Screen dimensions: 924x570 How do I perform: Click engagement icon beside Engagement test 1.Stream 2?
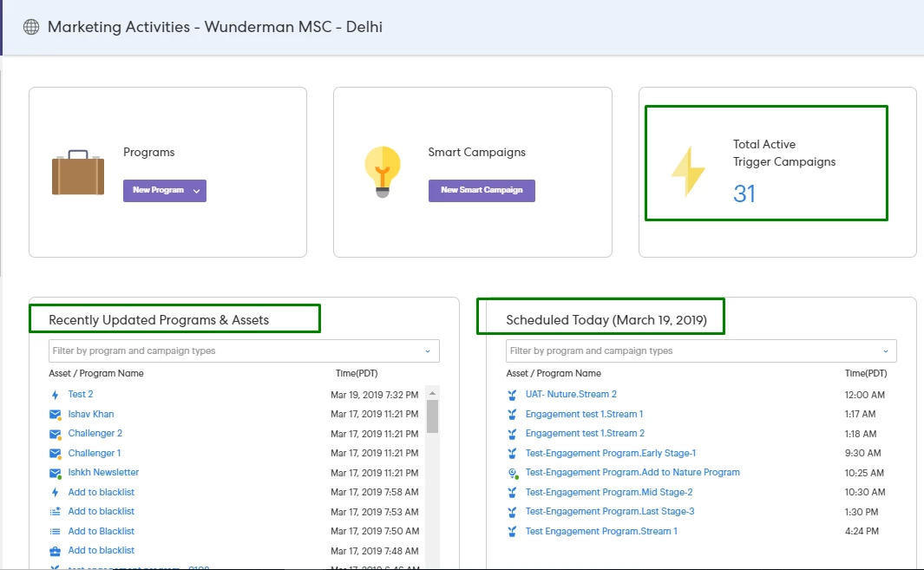(512, 434)
